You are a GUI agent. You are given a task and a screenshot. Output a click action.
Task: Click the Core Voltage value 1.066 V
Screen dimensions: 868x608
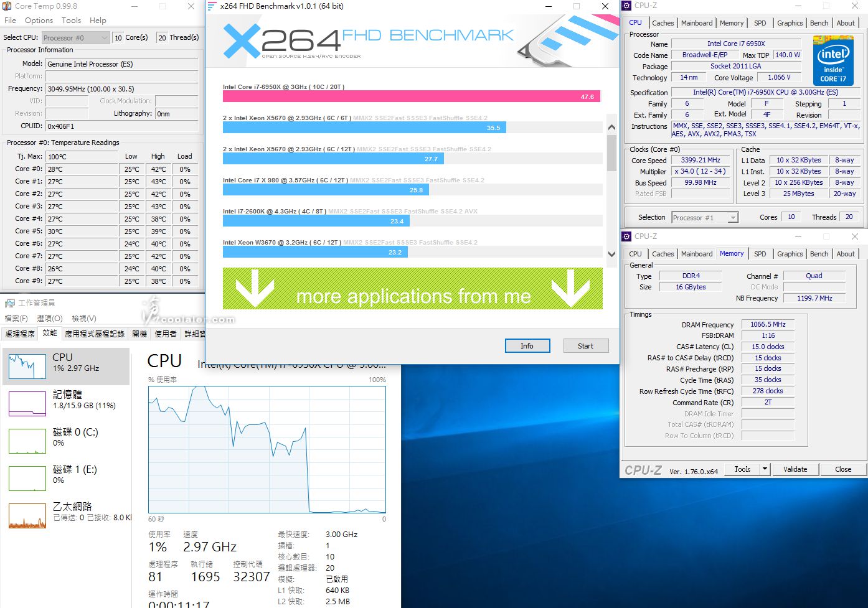pos(779,77)
